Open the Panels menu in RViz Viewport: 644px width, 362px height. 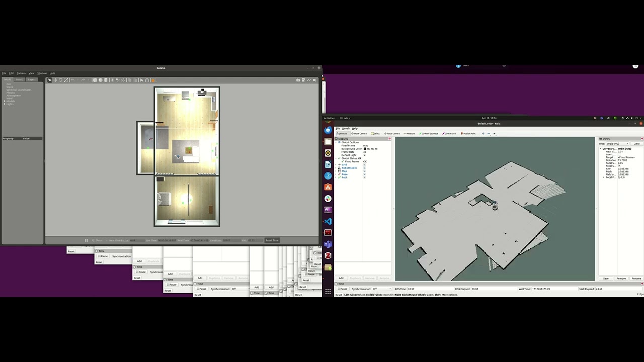[346, 129]
